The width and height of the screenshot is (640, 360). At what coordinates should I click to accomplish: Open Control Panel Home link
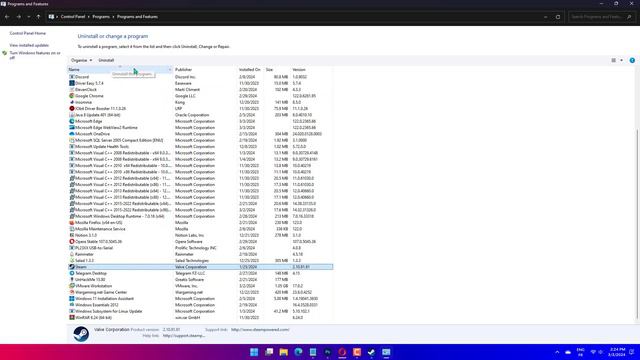(x=28, y=33)
